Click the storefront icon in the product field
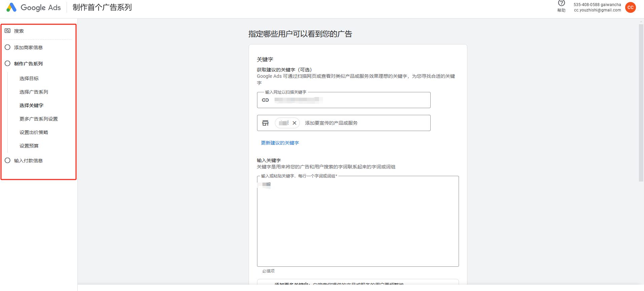Viewport: 644px width, 291px height. pyautogui.click(x=265, y=123)
